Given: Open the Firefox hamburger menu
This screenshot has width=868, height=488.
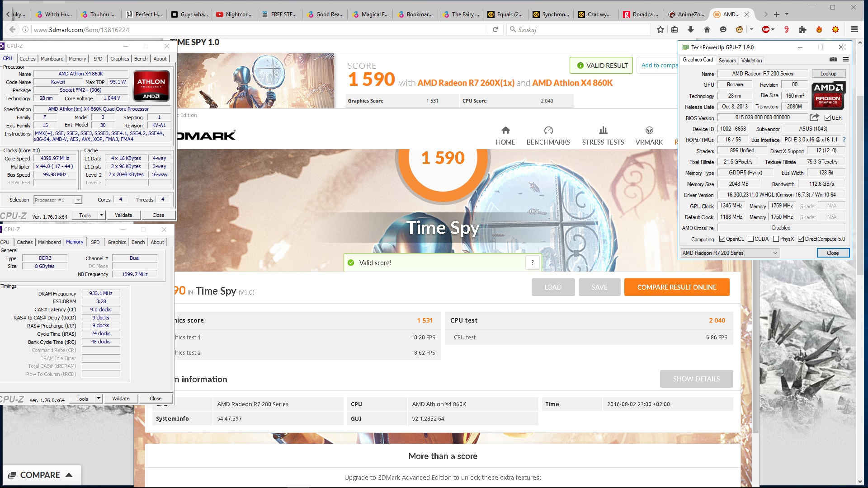Looking at the screenshot, I should (854, 29).
